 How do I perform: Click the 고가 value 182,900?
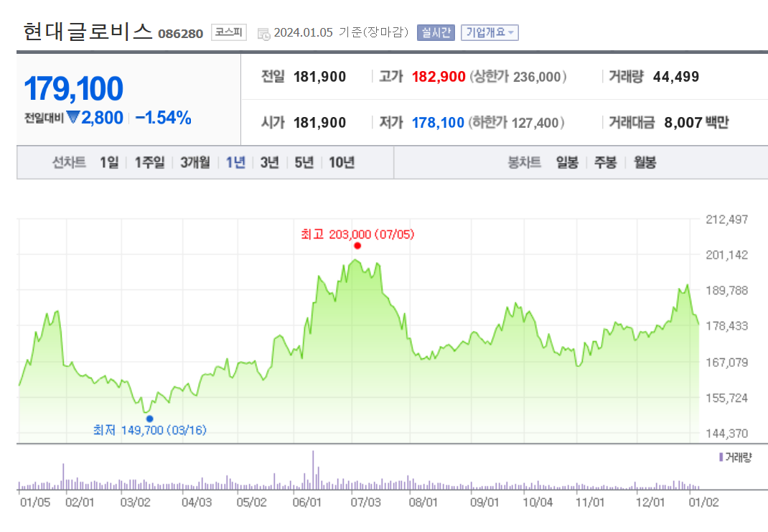[x=439, y=77]
